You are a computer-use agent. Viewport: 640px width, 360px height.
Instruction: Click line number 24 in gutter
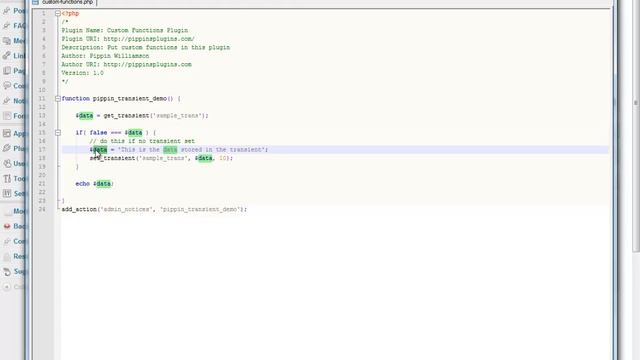point(42,209)
